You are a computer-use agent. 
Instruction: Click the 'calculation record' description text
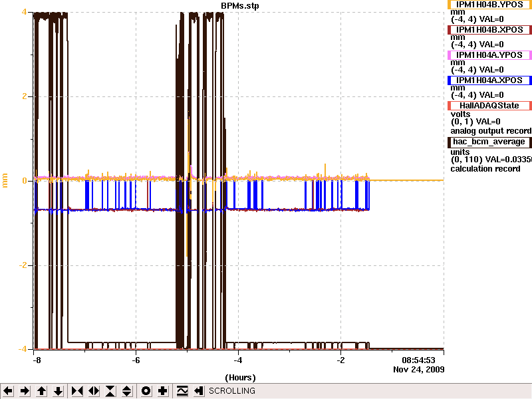tap(485, 169)
